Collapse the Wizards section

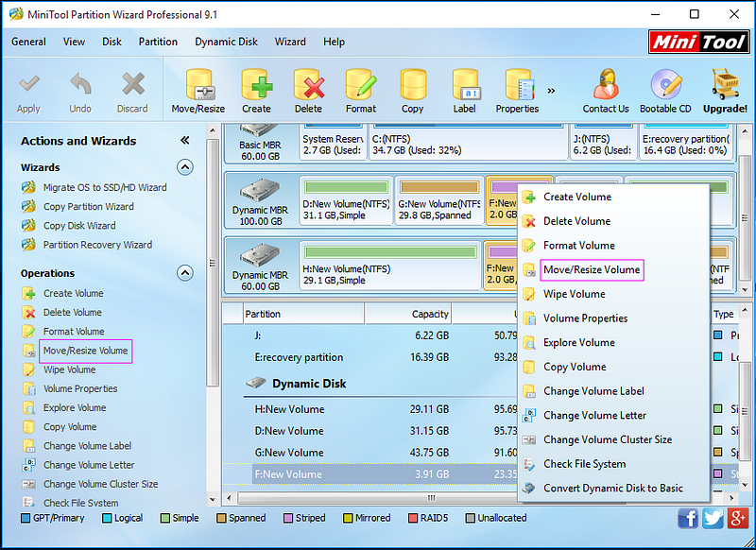pyautogui.click(x=185, y=167)
